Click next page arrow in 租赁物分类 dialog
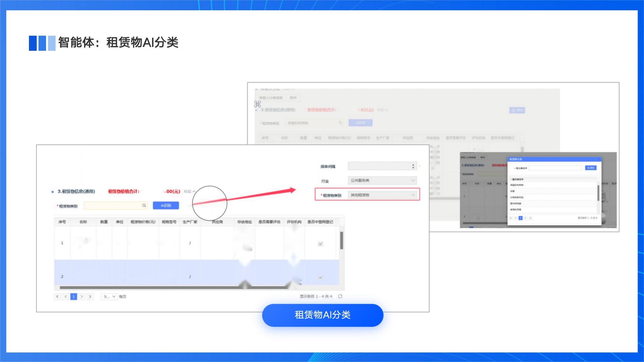This screenshot has height=362, width=644. click(x=525, y=218)
